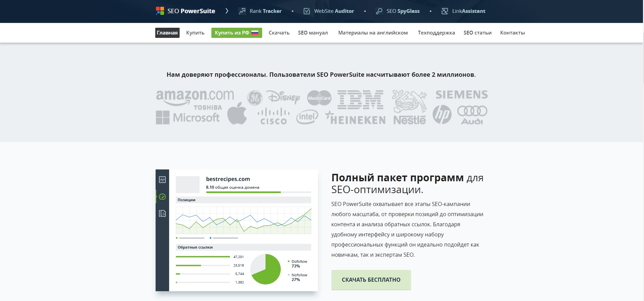Screen dimensions: 644x301
Task: Click the Microsoft logo
Action: 188,117
